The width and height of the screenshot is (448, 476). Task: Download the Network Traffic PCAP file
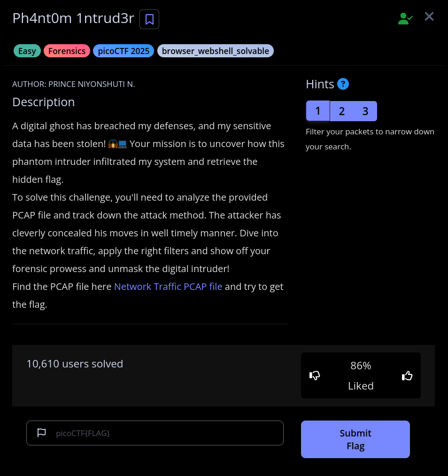coord(168,287)
